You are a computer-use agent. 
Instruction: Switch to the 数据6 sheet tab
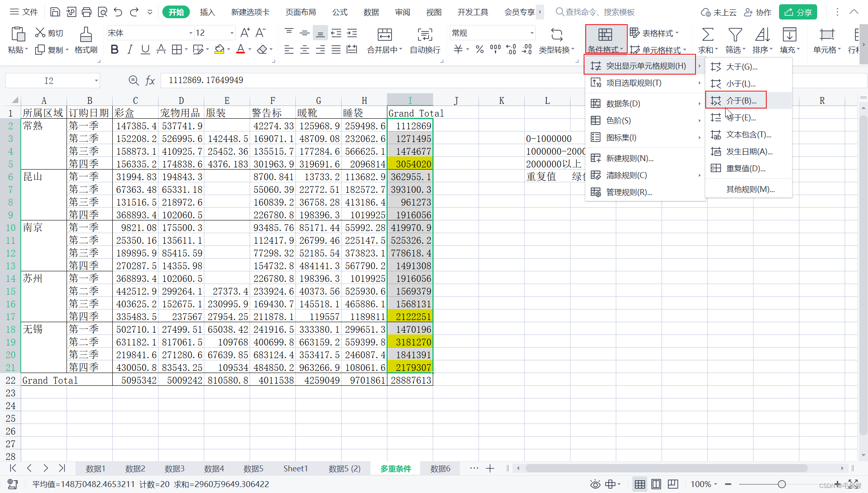[440, 468]
